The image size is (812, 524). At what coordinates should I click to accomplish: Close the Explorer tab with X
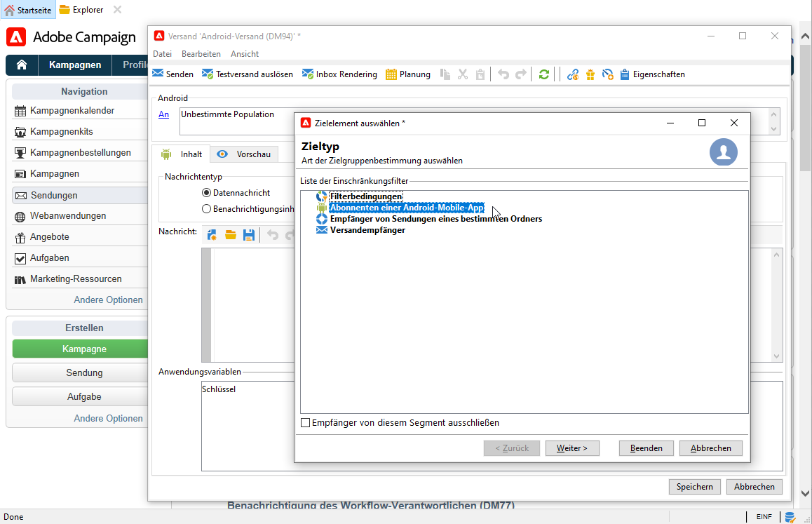(x=118, y=10)
